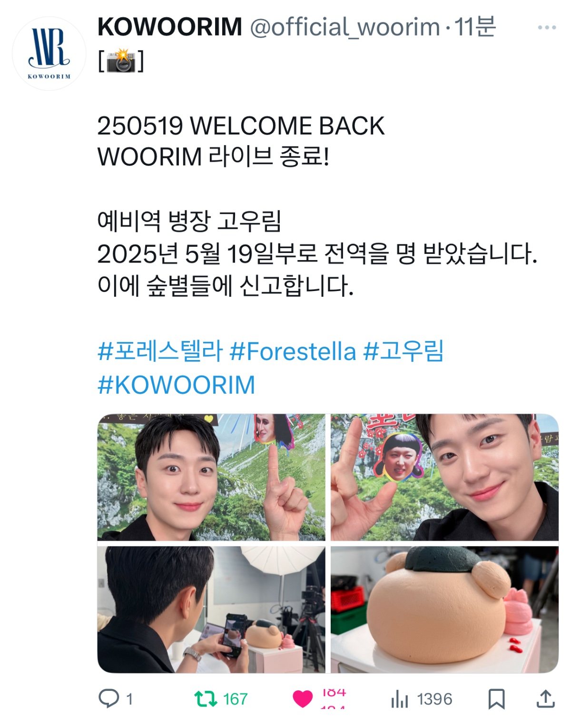The height and width of the screenshot is (728, 571).
Task: Open the @official_woorim handle
Action: (345, 27)
